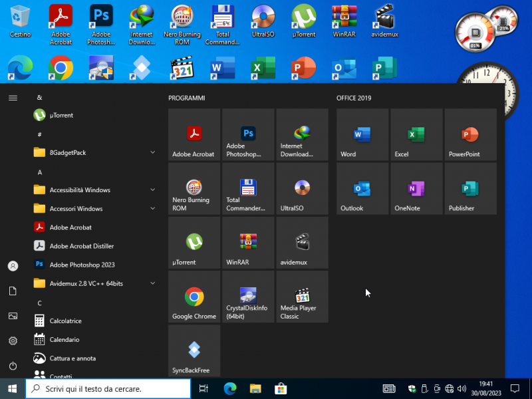Open the Nero Burning ROM tile
The height and width of the screenshot is (399, 532).
click(194, 189)
